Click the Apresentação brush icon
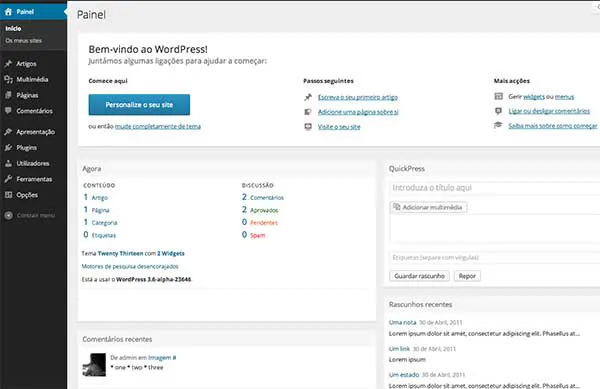The image size is (600, 389). [8, 132]
